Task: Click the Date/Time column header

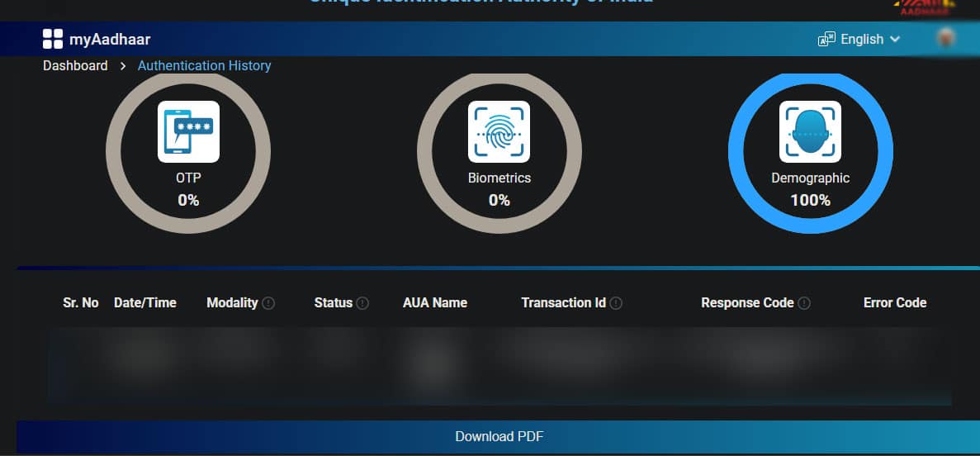Action: [145, 303]
